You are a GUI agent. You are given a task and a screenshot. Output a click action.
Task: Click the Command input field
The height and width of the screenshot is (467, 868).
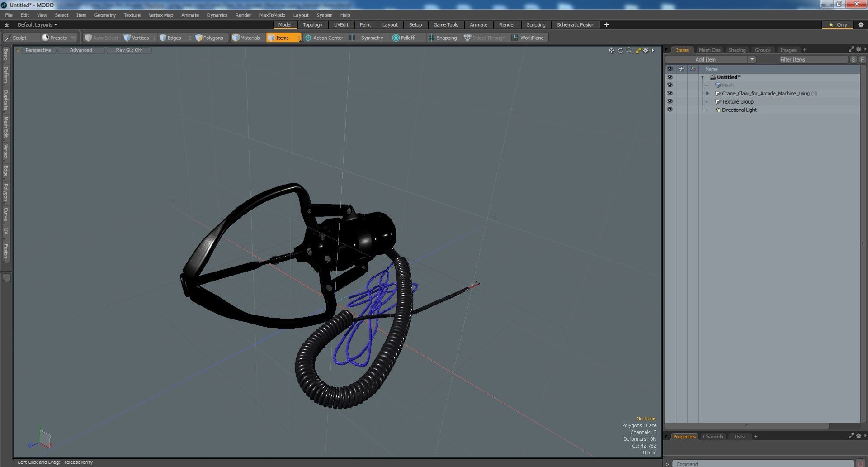(763, 464)
